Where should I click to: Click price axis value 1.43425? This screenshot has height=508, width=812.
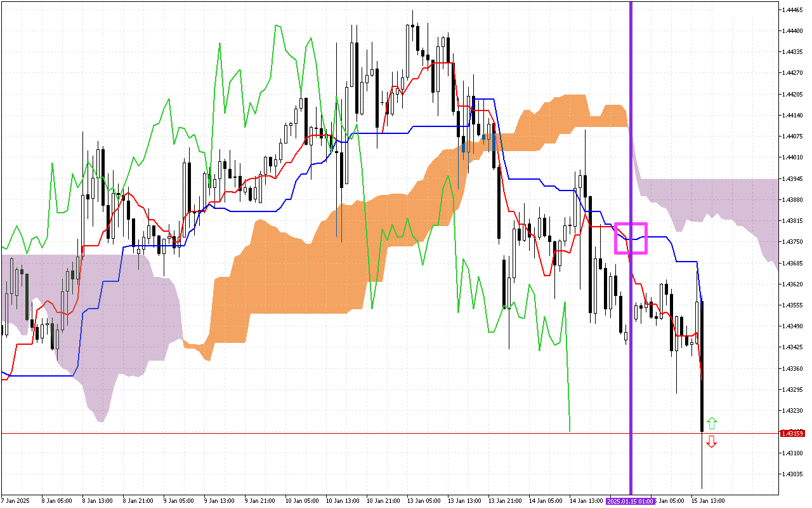[x=792, y=347]
